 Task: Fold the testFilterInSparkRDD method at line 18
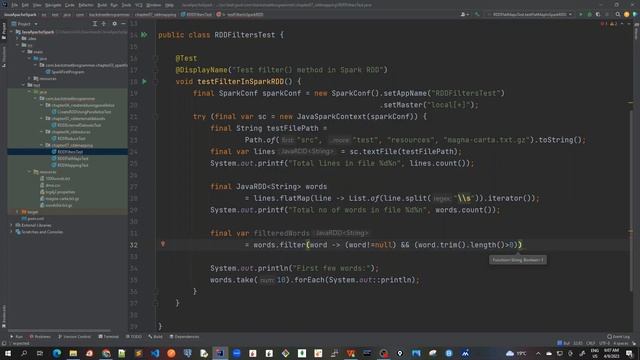coord(156,82)
